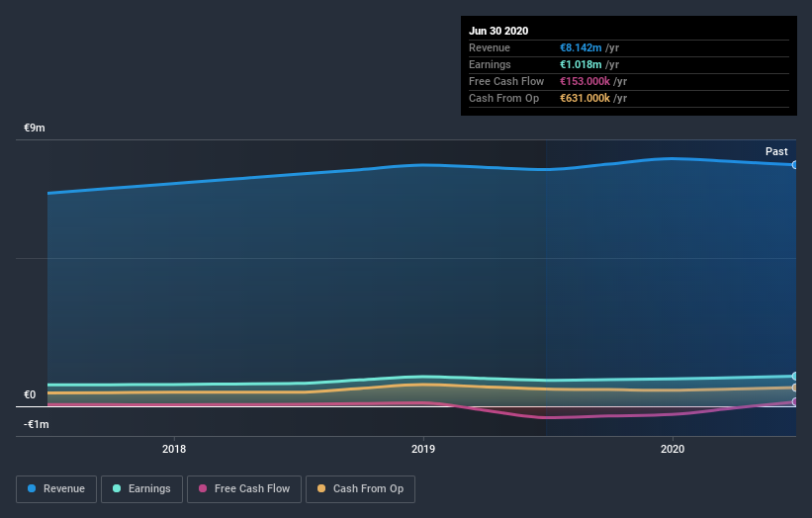Click the 2020 x-axis label
The image size is (812, 518).
point(673,449)
